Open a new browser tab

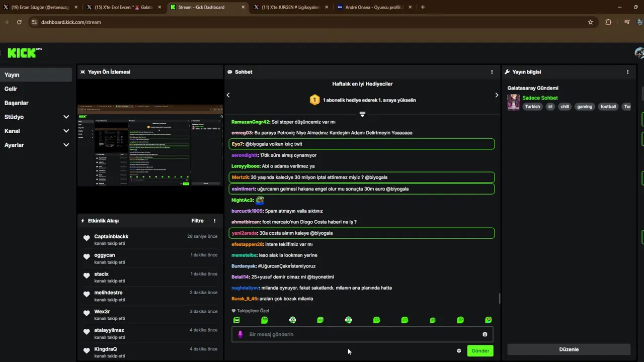423,7
